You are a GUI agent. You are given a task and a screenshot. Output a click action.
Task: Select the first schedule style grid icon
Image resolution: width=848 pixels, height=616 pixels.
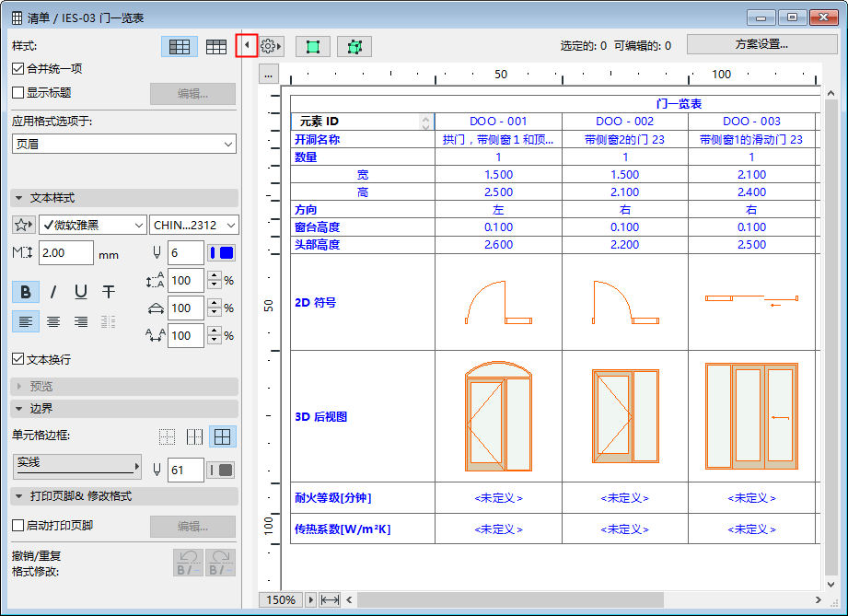179,47
